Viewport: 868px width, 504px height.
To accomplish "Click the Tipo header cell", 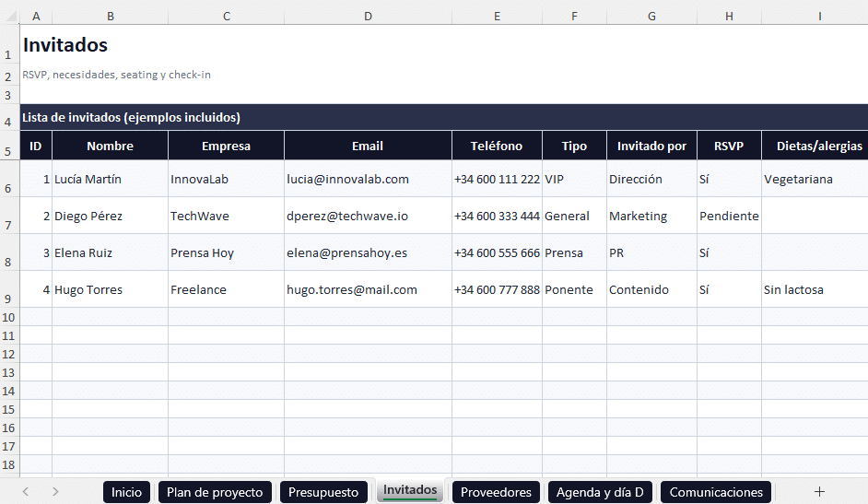I will pos(575,147).
